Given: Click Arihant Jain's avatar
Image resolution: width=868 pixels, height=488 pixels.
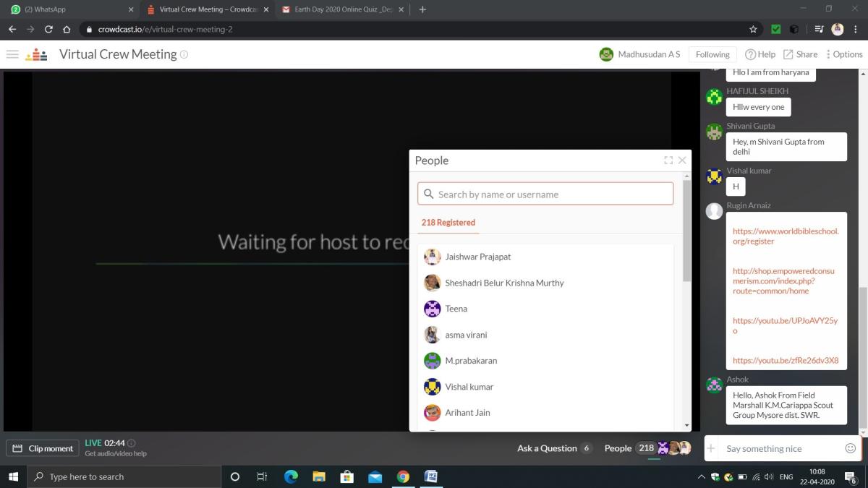Looking at the screenshot, I should 432,413.
